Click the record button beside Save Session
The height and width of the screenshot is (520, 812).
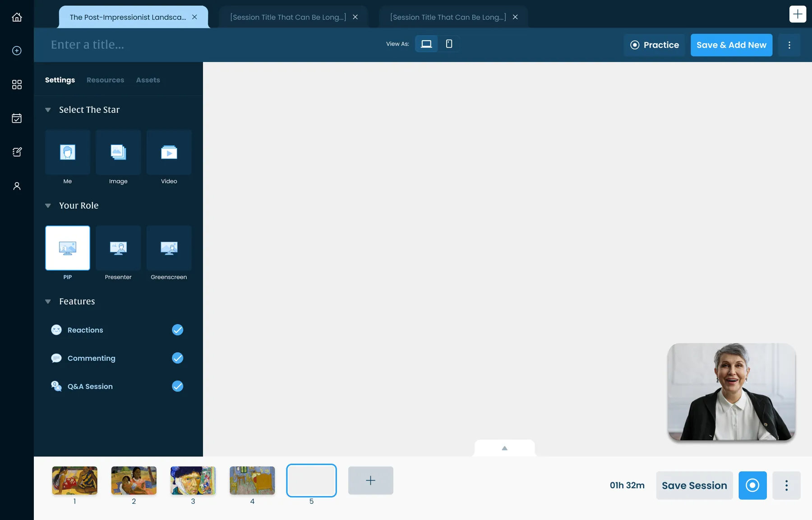(x=752, y=485)
